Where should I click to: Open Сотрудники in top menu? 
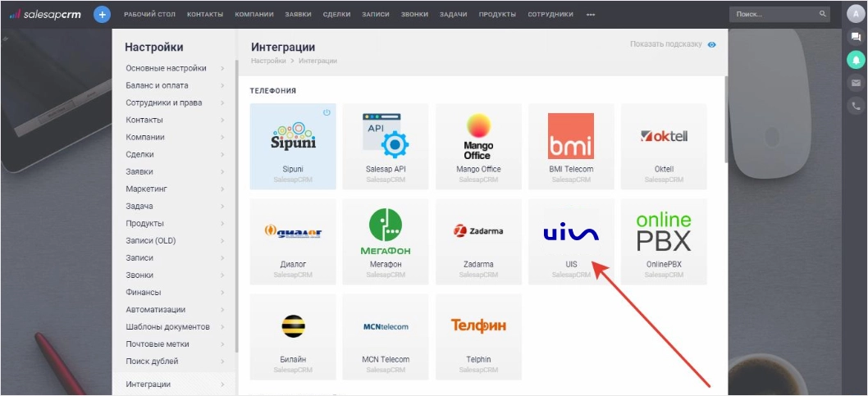pyautogui.click(x=550, y=15)
